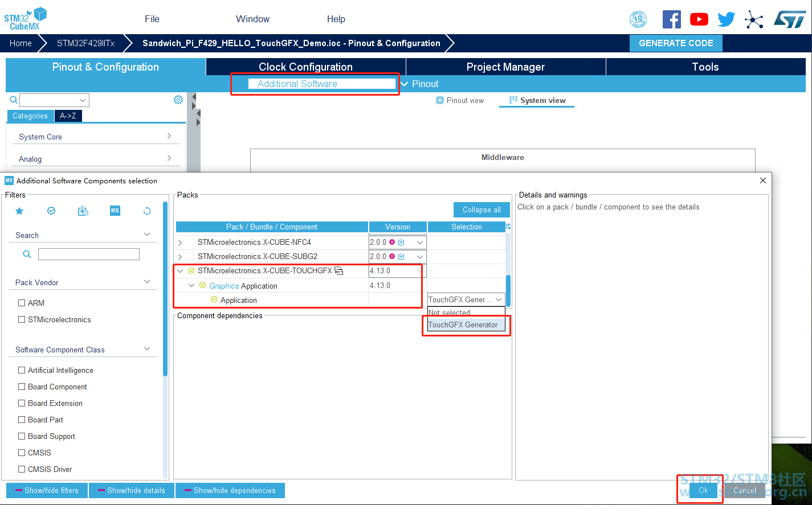Screen dimensions: 812x505
Task: Enable the Board Support class filter
Action: 22,436
